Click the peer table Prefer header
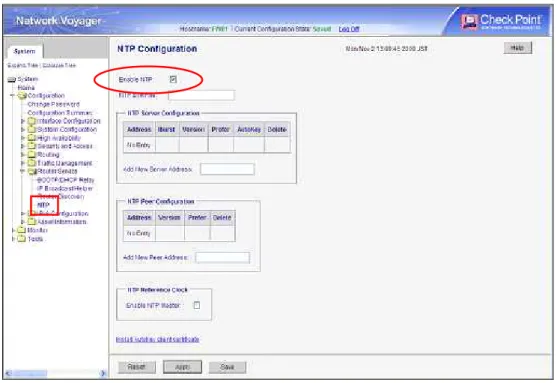Screen dimensions: 557x383 (197, 217)
